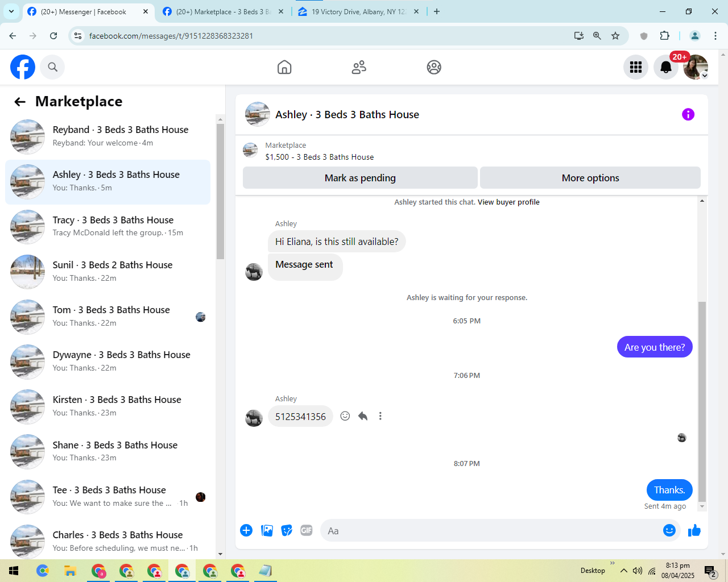Screen dimensions: 728x582
Task: Send a thumbs-up like
Action: [694, 530]
